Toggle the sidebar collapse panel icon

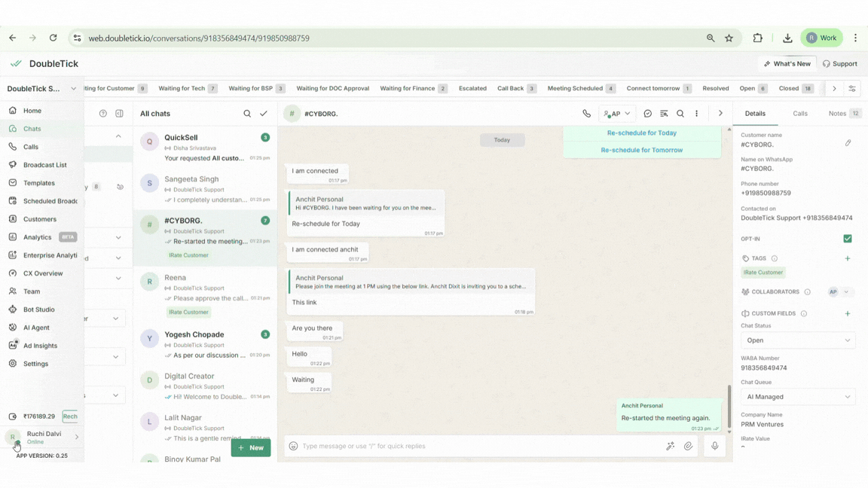pos(119,114)
